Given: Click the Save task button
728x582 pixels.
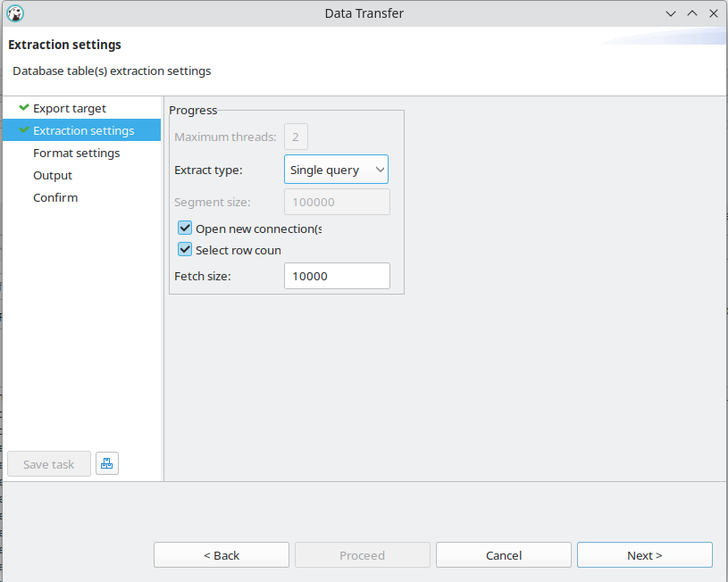Looking at the screenshot, I should tap(48, 463).
